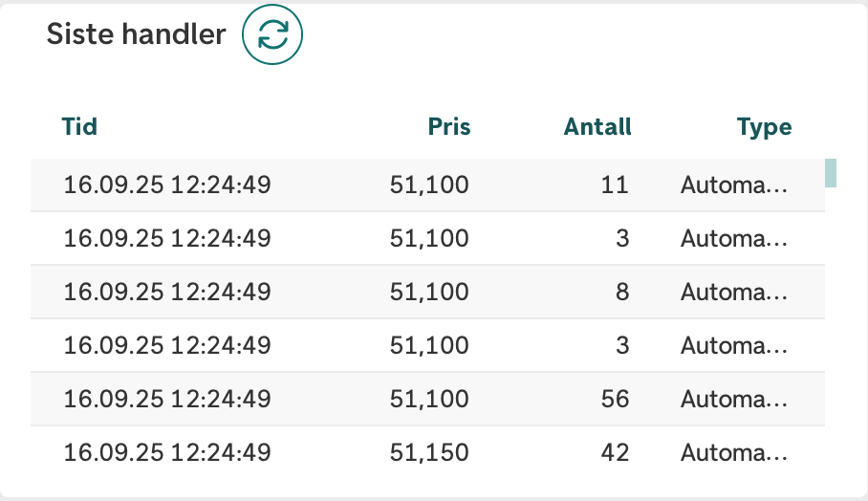Image resolution: width=868 pixels, height=501 pixels.
Task: Click the trades list scrollbar thumb
Action: [x=831, y=173]
